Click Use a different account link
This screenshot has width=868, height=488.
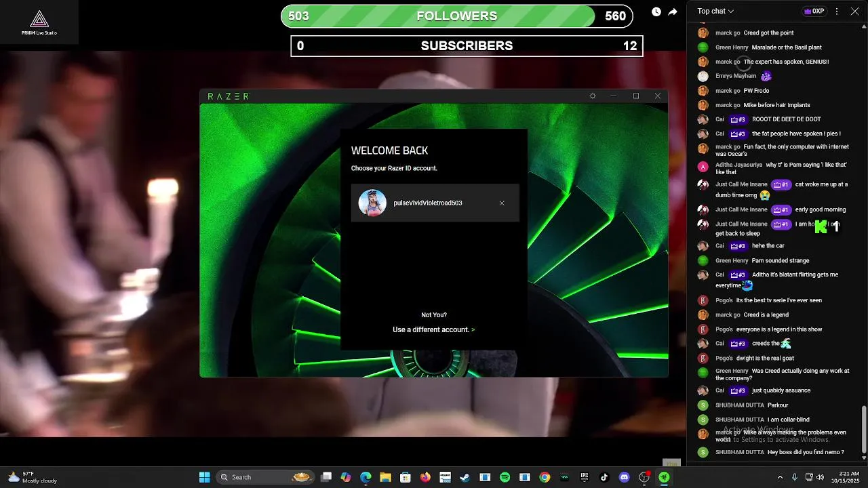433,329
